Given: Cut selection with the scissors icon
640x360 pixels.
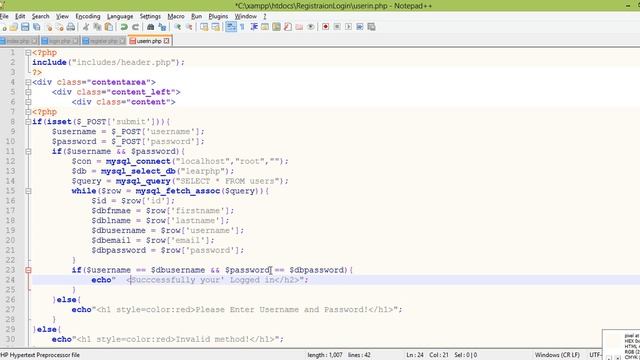Looking at the screenshot, I should (86, 27).
